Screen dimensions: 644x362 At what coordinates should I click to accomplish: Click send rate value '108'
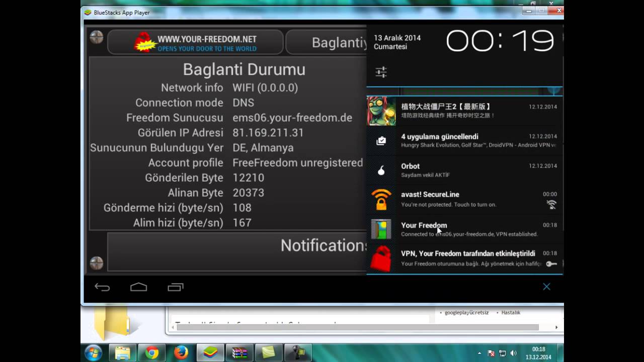tap(242, 208)
